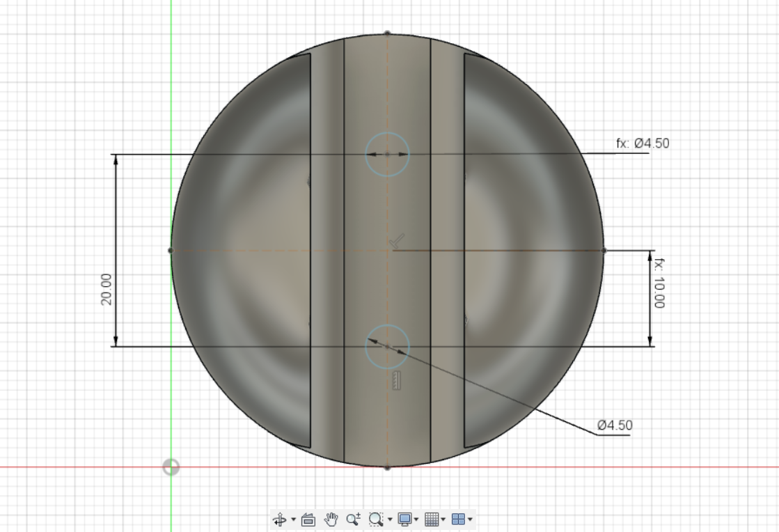Screen dimensions: 779x532
Task: Select sketch point at circle top
Action: (x=388, y=34)
